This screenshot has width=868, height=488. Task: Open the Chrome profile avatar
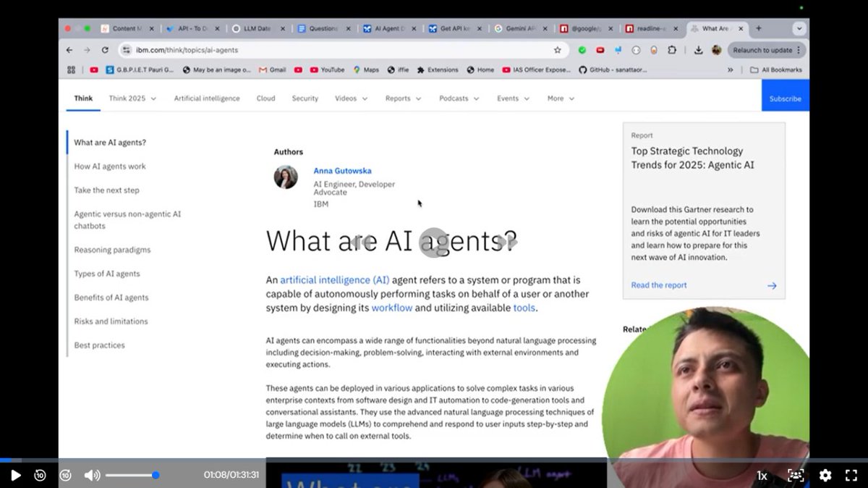(716, 50)
